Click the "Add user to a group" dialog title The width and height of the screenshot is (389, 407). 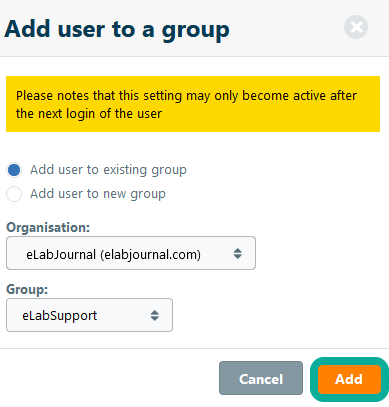[117, 29]
